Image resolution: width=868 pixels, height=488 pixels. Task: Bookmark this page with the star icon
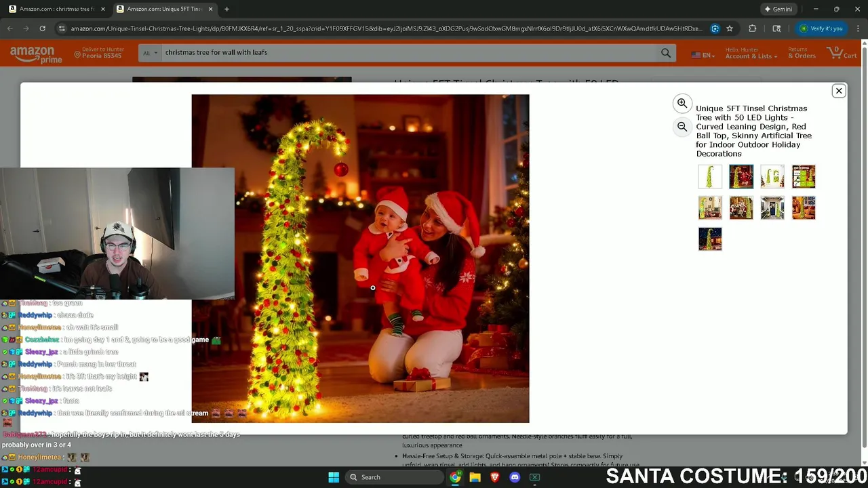(730, 28)
